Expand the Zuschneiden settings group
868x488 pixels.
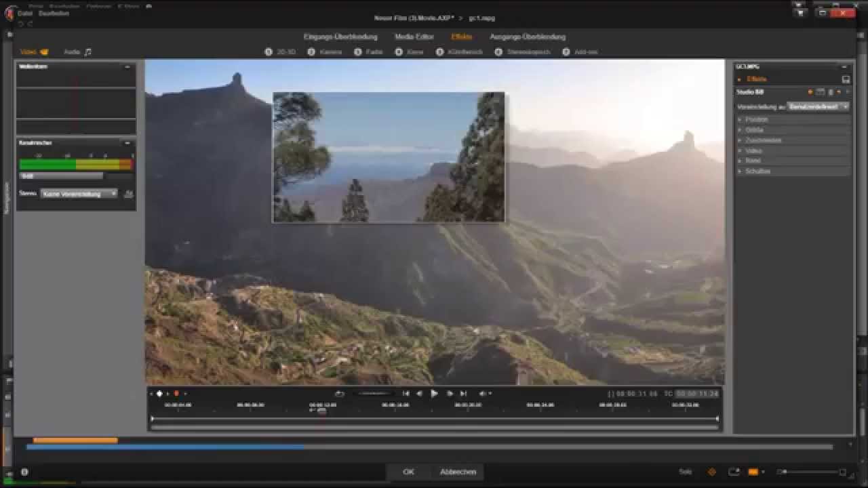pyautogui.click(x=793, y=140)
